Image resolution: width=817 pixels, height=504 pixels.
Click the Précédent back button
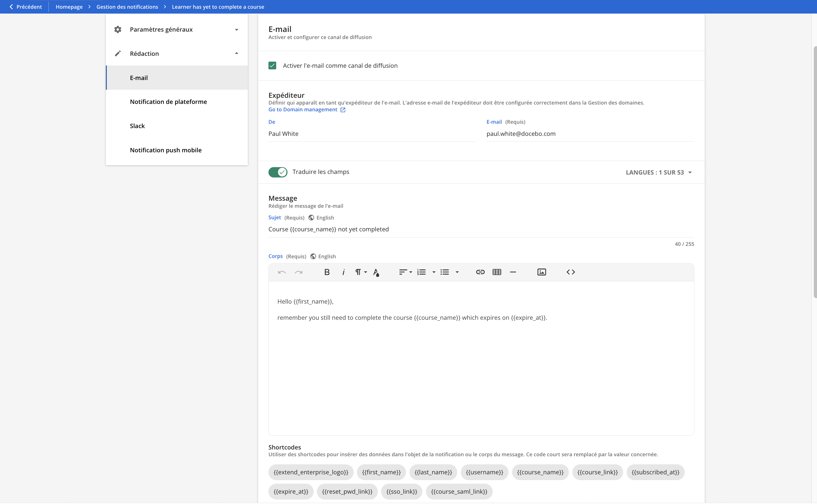pyautogui.click(x=26, y=7)
